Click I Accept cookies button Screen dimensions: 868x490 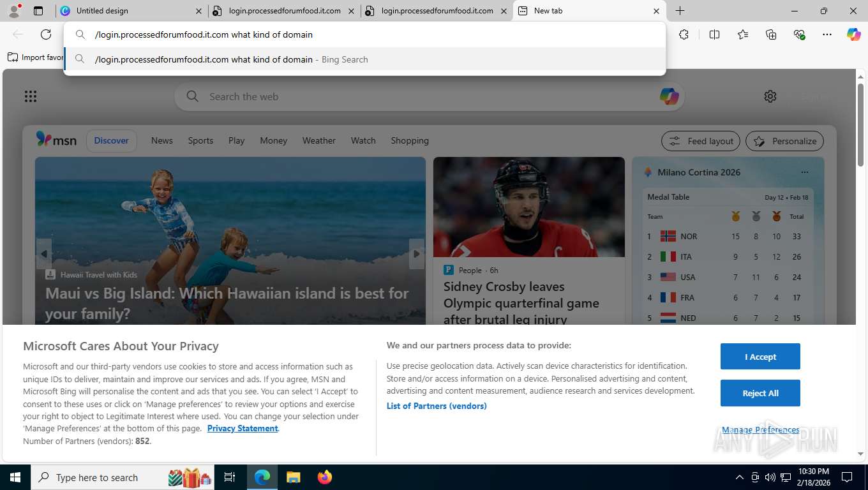click(x=760, y=357)
